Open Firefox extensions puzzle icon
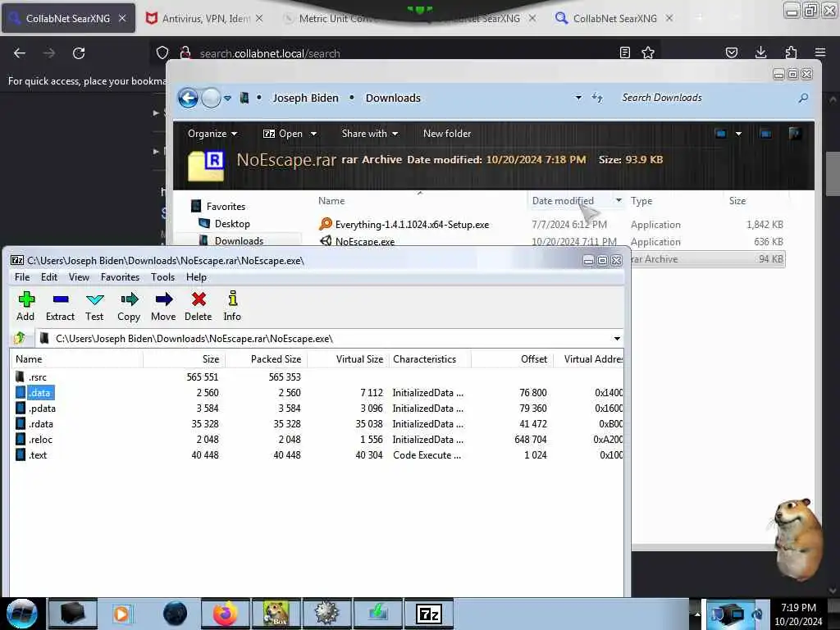The width and height of the screenshot is (840, 630). (791, 52)
